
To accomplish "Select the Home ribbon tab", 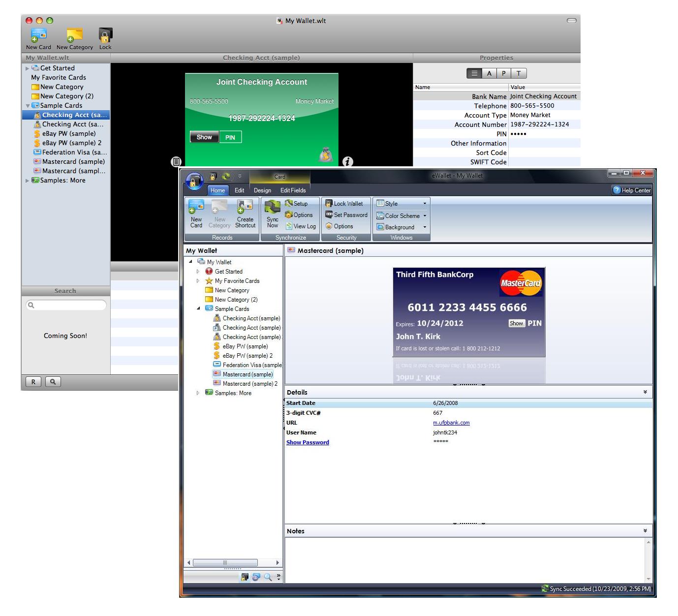I will tap(217, 190).
